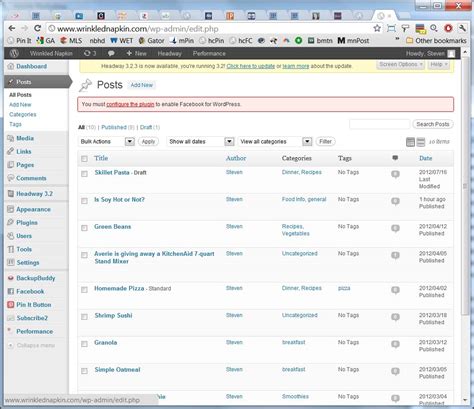Open GA bookmark in bookmarks bar
474x409 pixels.
coord(46,41)
